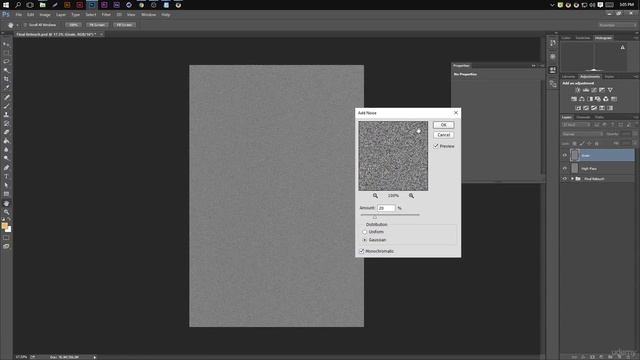This screenshot has width=640, height=360.
Task: Toggle the Monochromatic checkbox
Action: tap(362, 251)
